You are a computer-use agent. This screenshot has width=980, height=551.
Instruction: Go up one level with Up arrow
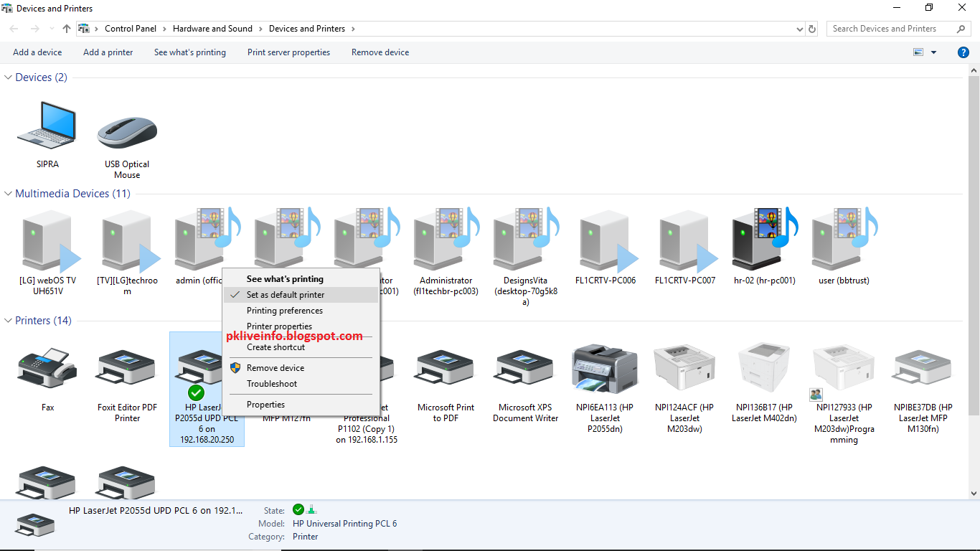(67, 29)
